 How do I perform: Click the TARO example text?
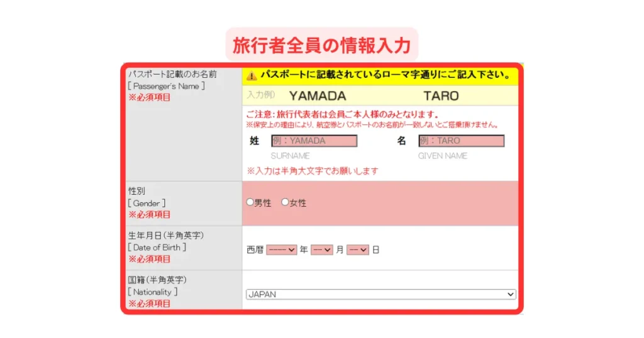pos(441,96)
